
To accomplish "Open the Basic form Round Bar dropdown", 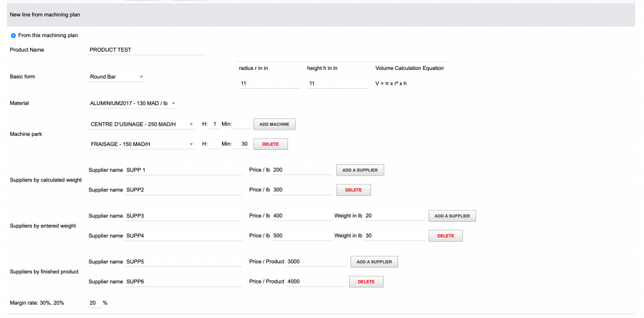I will click(117, 77).
